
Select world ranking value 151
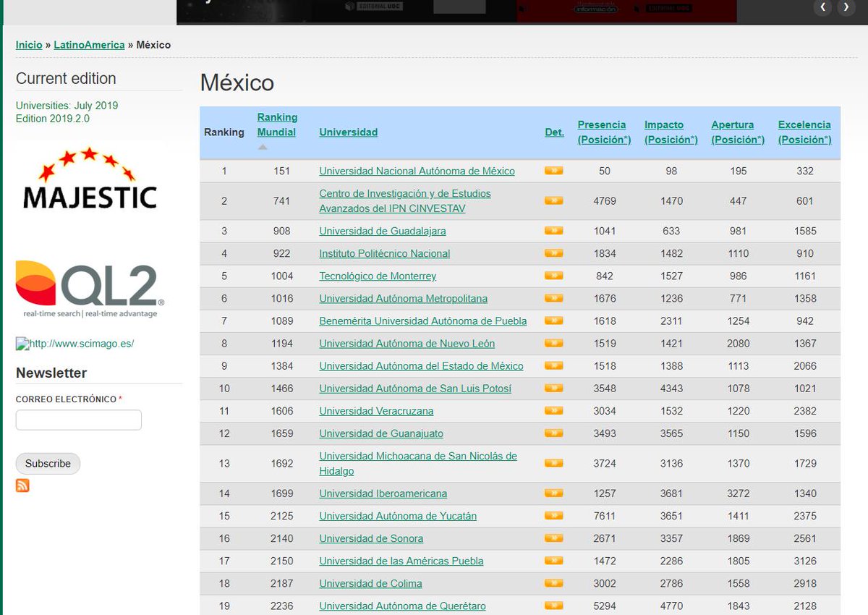282,171
